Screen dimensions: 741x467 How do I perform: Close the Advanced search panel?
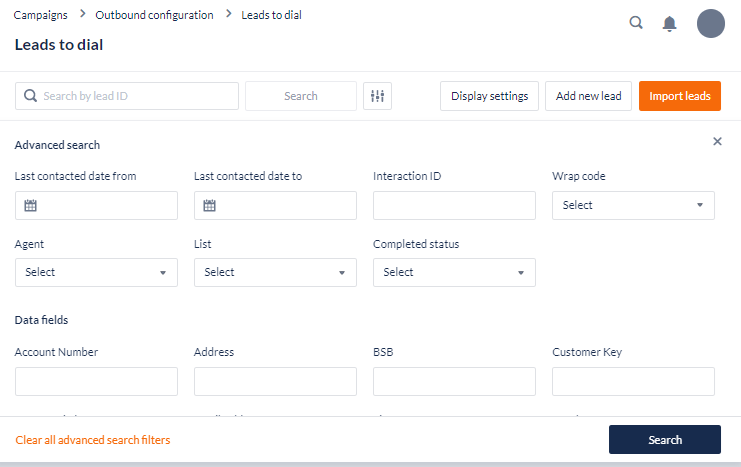(717, 141)
